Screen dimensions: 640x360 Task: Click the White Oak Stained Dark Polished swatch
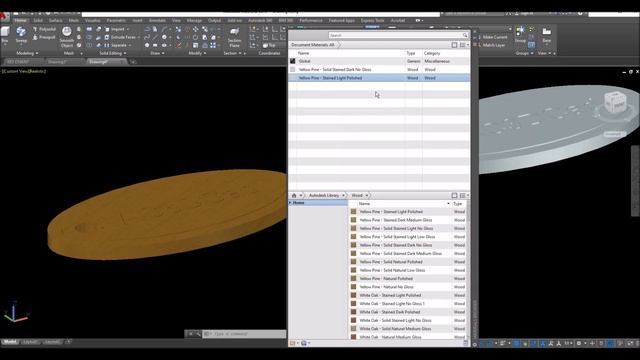(353, 312)
